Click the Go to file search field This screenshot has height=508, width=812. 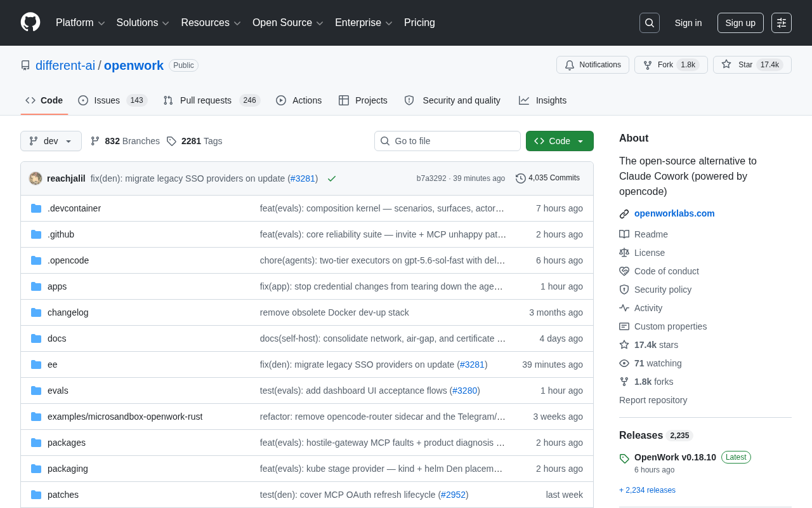pos(447,141)
